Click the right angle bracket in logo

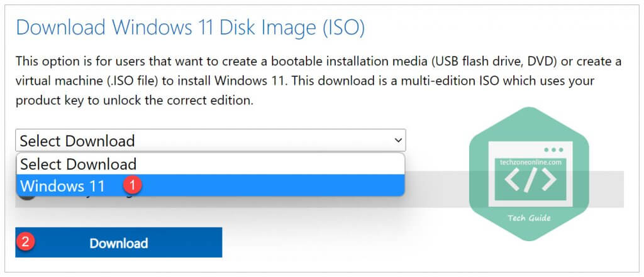pyautogui.click(x=549, y=180)
